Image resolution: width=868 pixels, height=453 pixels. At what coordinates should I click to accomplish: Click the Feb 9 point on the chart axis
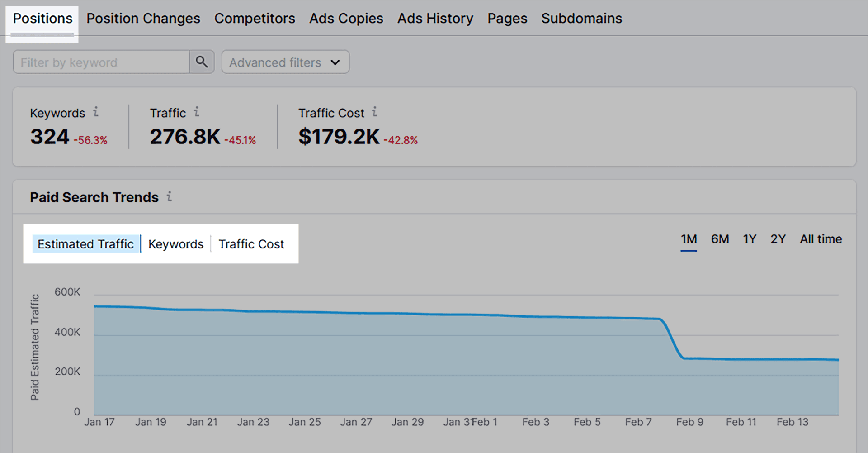coord(689,422)
